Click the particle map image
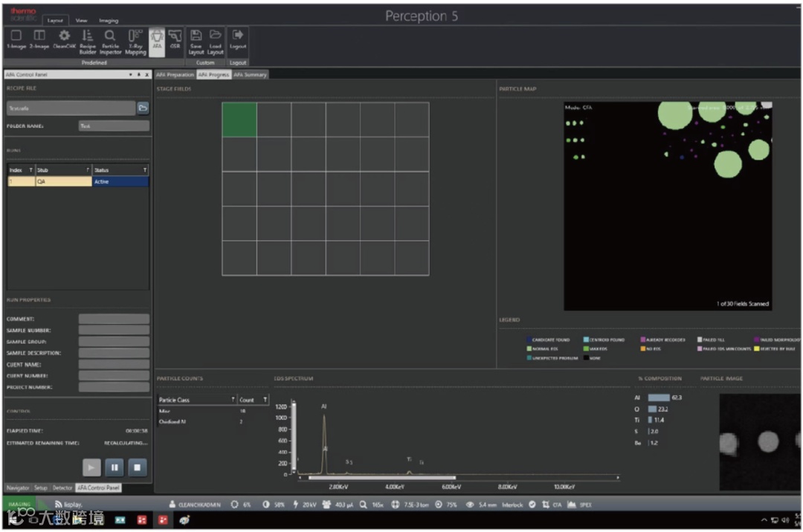803x532 pixels. point(668,206)
